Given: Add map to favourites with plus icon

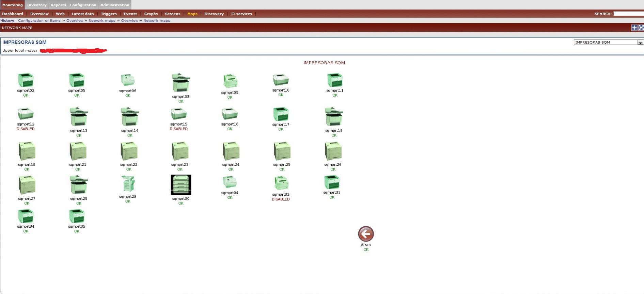Looking at the screenshot, I should pos(634,28).
